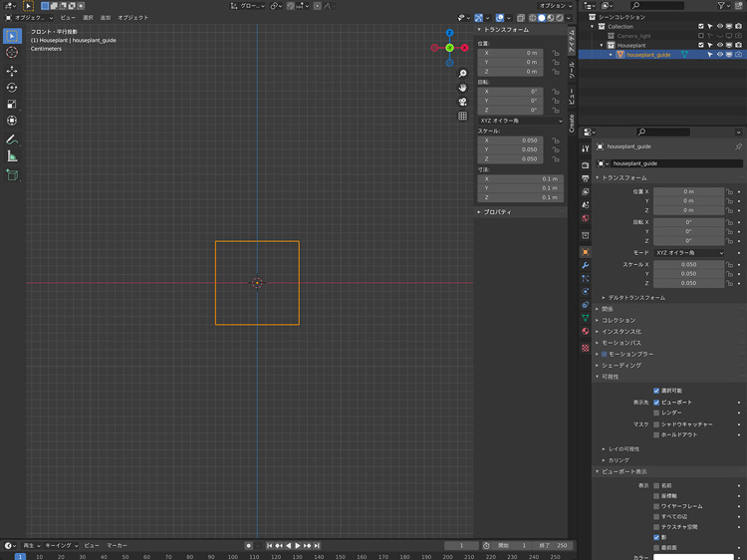The image size is (747, 560).
Task: Open the XYZ オイラー角 dropdown in sidebar
Action: coord(520,121)
